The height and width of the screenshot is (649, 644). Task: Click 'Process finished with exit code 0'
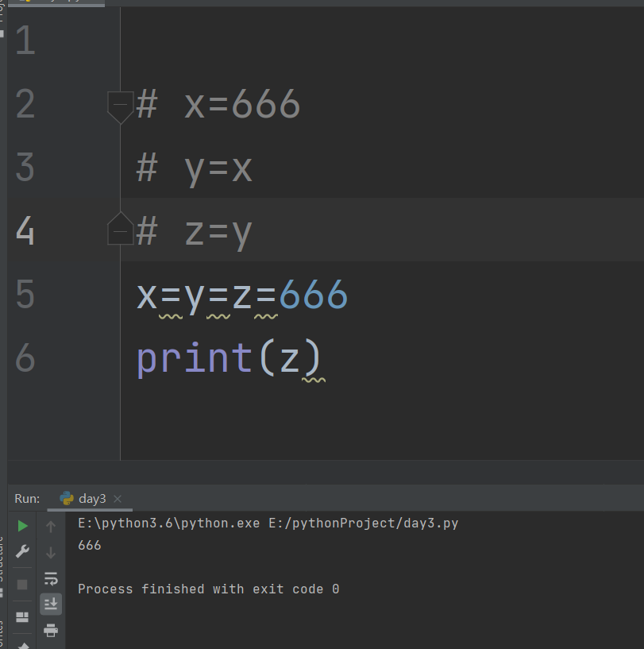[x=209, y=589]
